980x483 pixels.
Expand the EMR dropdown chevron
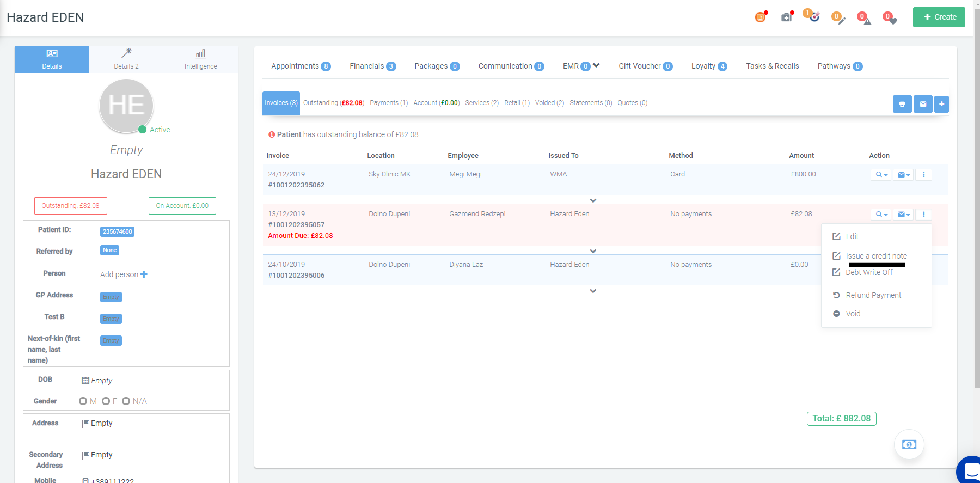(x=596, y=65)
